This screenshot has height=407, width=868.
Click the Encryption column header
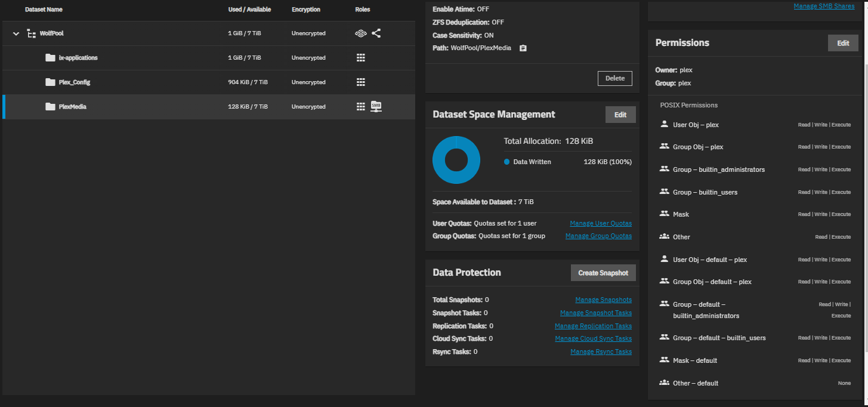click(x=306, y=10)
